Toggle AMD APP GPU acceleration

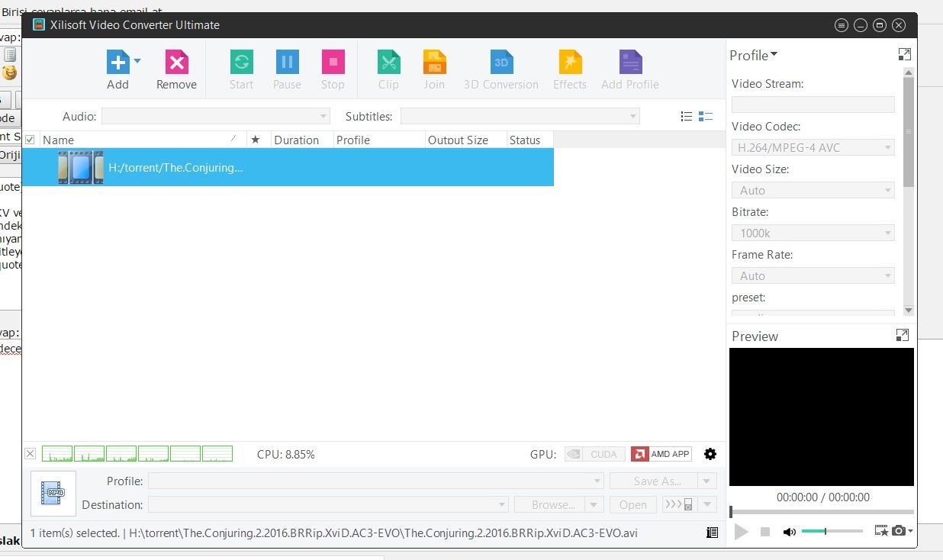pos(661,454)
